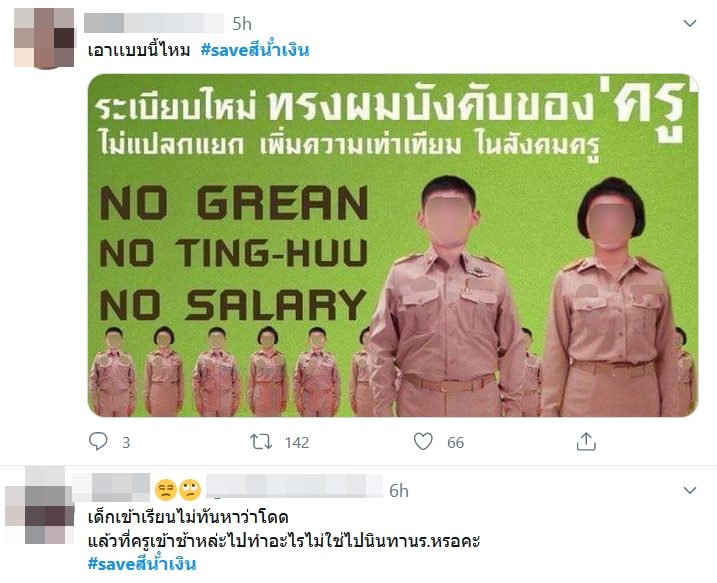The height and width of the screenshot is (583, 717).
Task: Open the second tweet author's display name
Action: coord(111,489)
